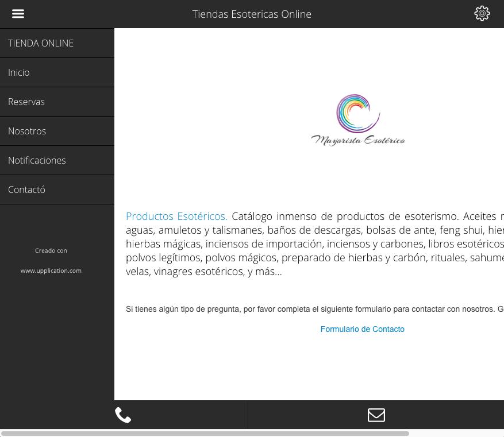
Task: Tap the envelope email icon
Action: click(x=376, y=415)
